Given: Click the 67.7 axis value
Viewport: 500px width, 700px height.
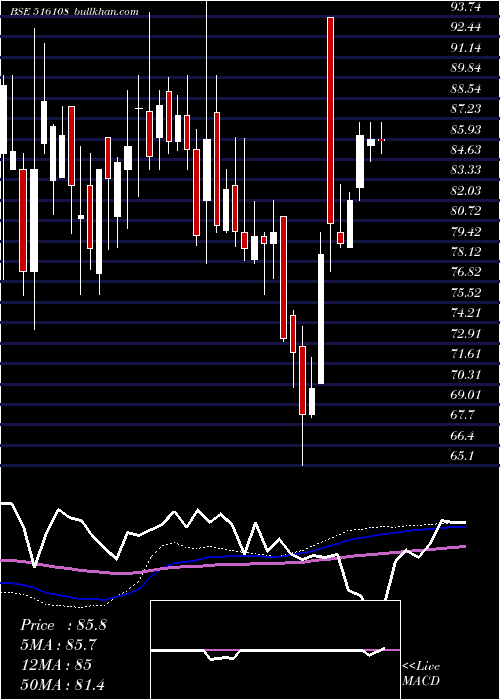Looking at the screenshot, I should pos(462,415).
